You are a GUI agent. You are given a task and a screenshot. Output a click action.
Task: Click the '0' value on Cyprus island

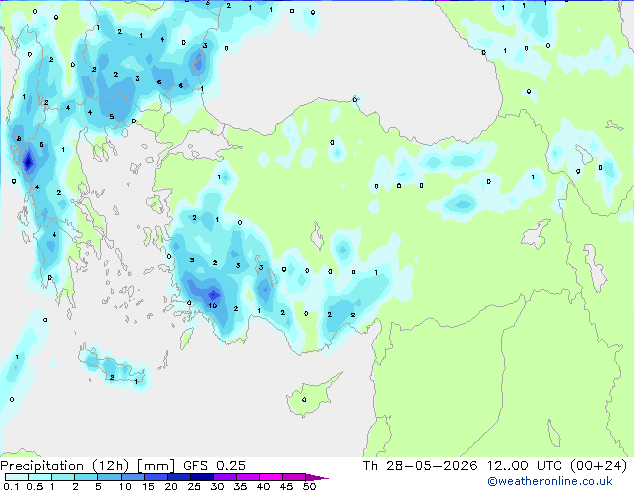304,400
